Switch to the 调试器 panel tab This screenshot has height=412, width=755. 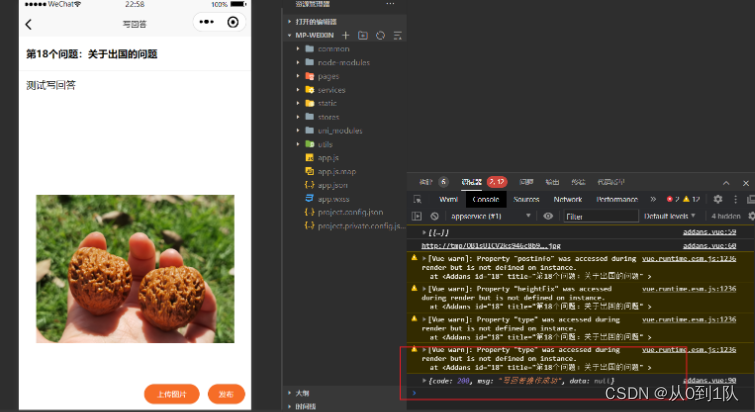click(x=471, y=182)
